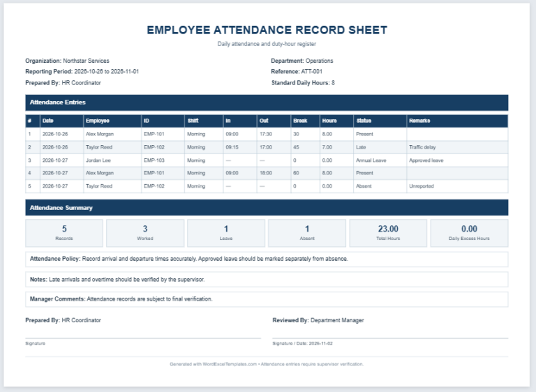Click out time '17:30' in row 1
This screenshot has height=392, width=536.
pos(266,134)
